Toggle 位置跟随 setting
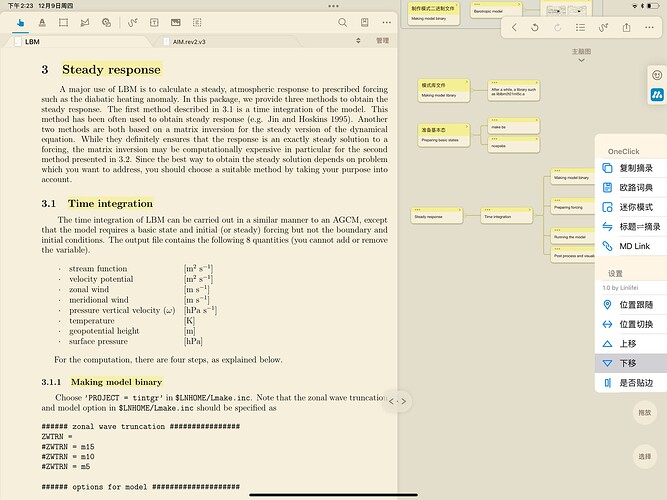The image size is (667, 500). pos(631,304)
